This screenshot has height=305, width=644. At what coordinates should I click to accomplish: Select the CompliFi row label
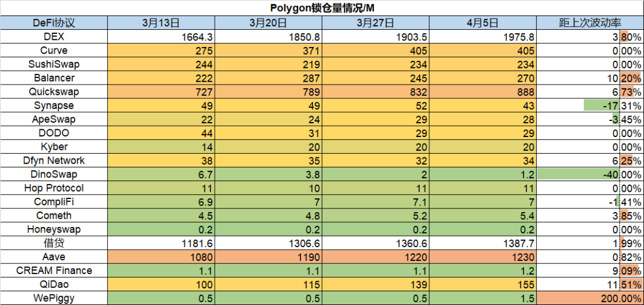(x=54, y=202)
